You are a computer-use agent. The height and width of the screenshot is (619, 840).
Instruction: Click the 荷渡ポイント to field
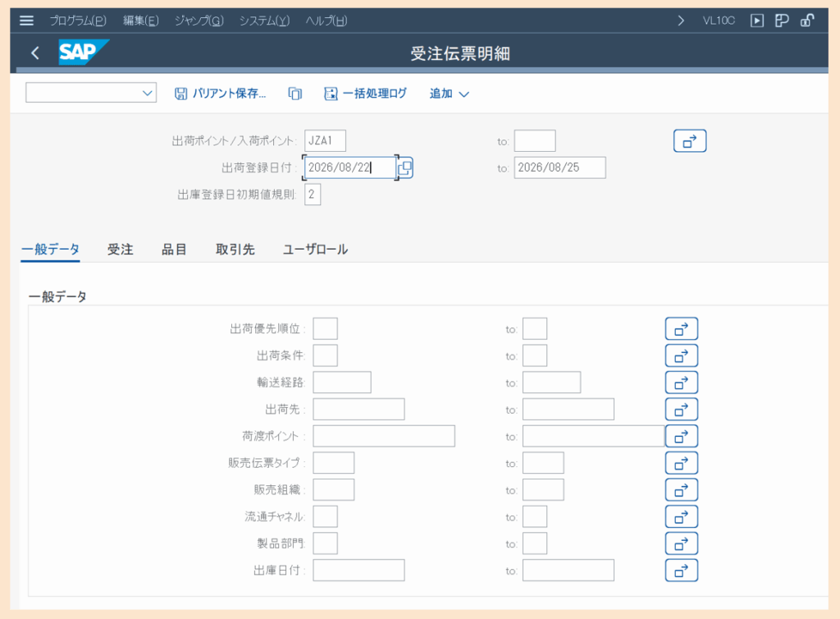594,436
